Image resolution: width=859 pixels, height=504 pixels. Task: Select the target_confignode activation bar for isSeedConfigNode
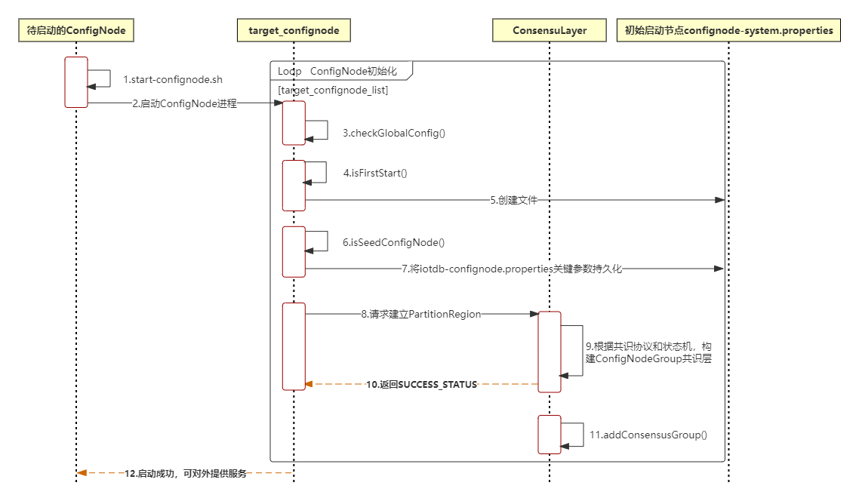[294, 251]
